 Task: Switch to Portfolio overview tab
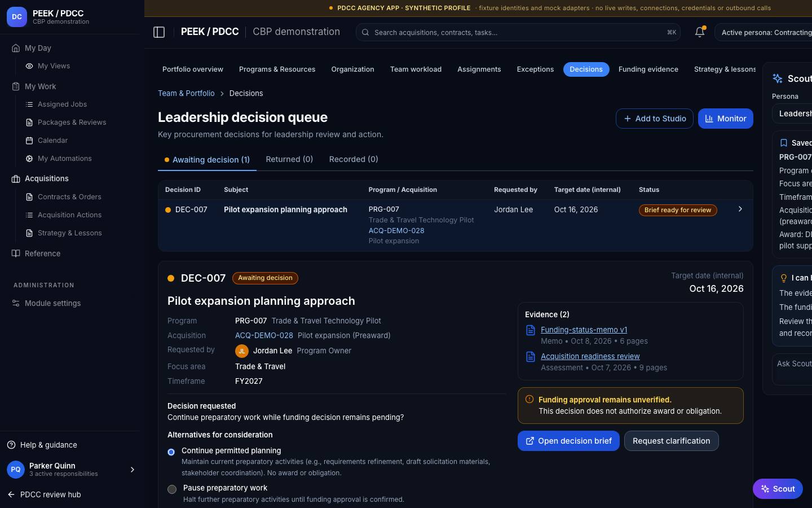[x=193, y=69]
